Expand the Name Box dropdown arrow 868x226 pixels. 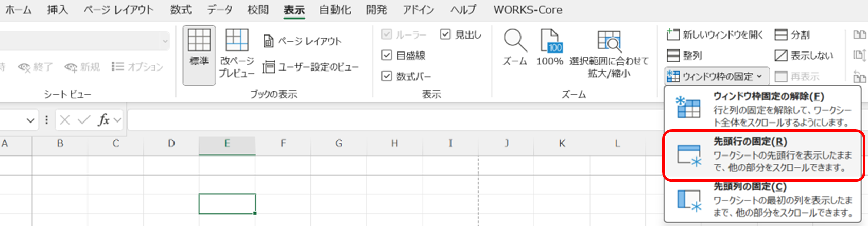pos(30,120)
